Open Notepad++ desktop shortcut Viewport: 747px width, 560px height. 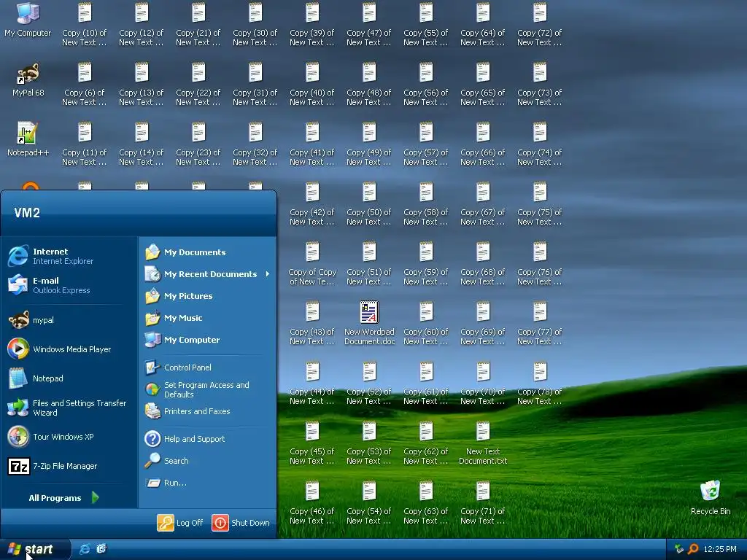point(28,139)
